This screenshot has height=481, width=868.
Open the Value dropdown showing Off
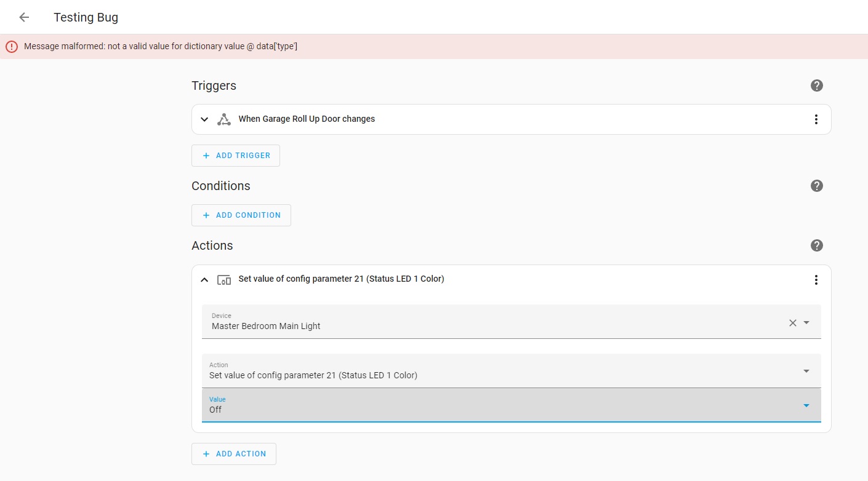806,405
